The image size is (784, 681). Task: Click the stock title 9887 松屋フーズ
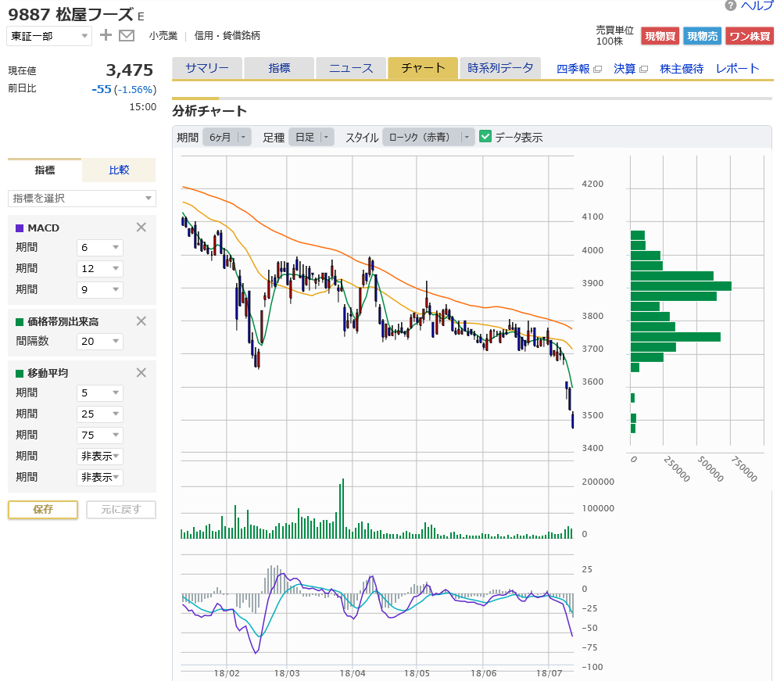[70, 15]
